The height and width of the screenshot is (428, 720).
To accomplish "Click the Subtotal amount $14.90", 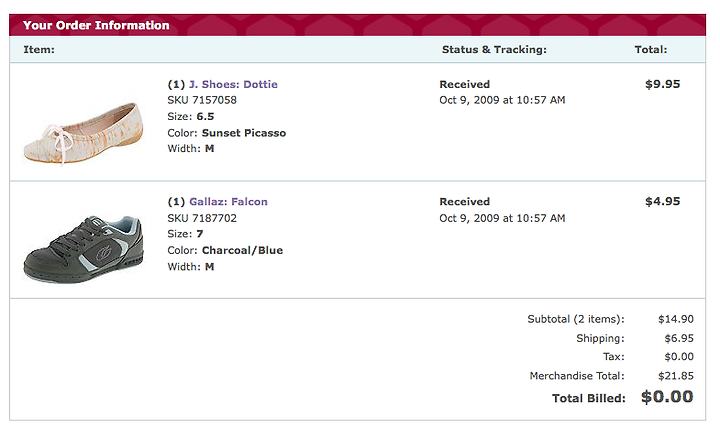I will click(x=675, y=319).
